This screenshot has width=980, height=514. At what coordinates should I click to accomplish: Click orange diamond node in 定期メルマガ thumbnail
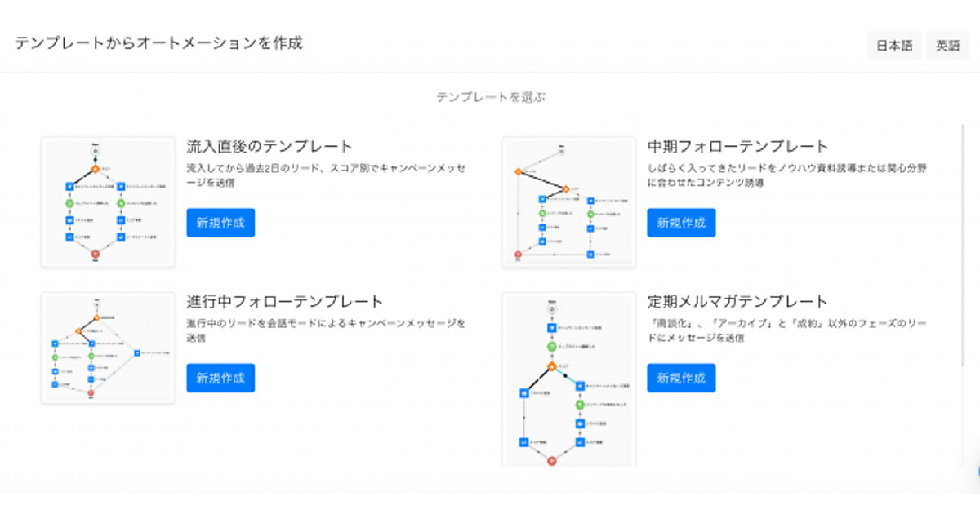coord(552,366)
